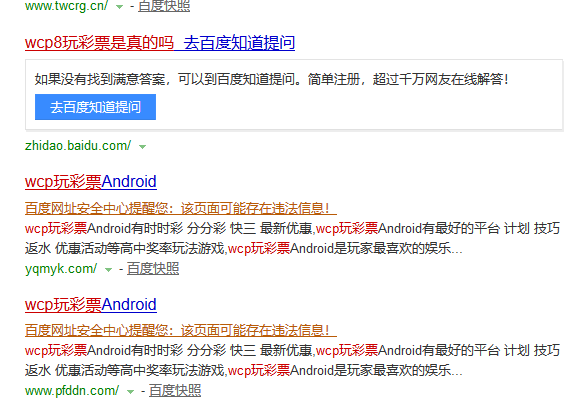Image resolution: width=571 pixels, height=410 pixels.
Task: Click the www.pfddn.com result snippet text
Action: pos(292,360)
